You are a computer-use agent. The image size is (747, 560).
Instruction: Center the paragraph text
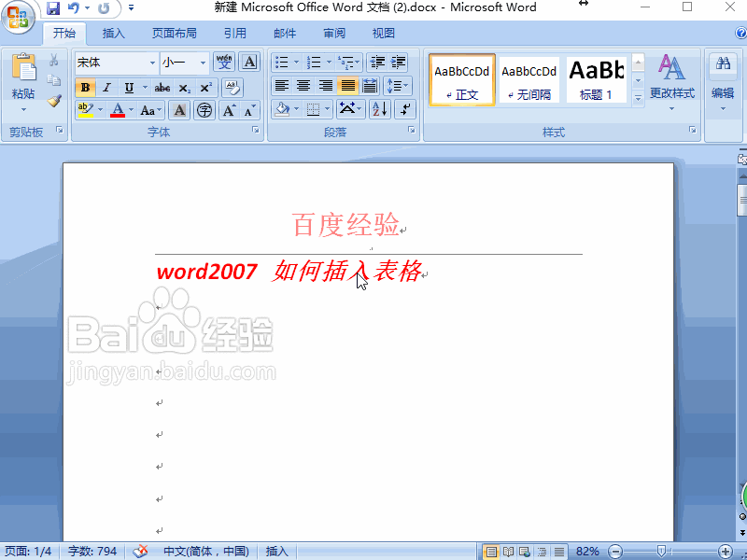pyautogui.click(x=303, y=86)
